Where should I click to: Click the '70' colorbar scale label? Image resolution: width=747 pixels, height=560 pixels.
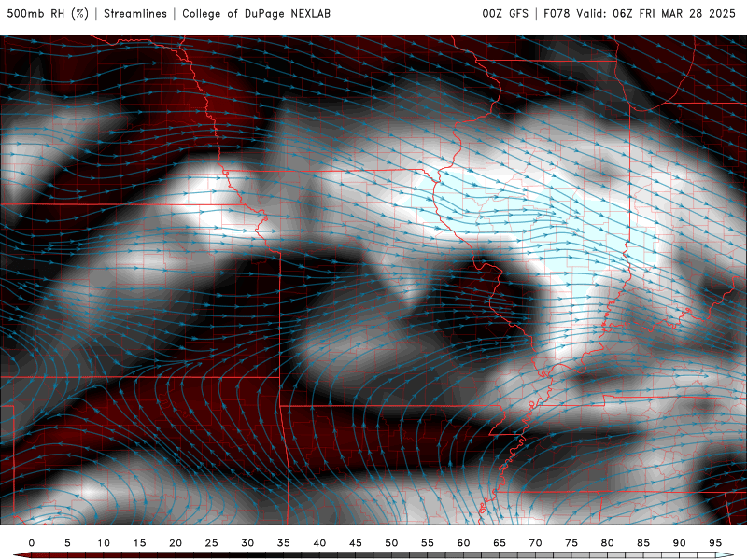click(x=535, y=543)
